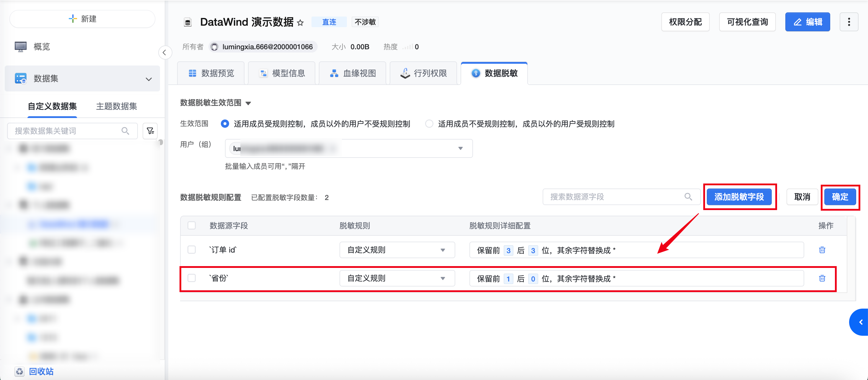Tick the select-all checkbox in table header

pyautogui.click(x=191, y=225)
